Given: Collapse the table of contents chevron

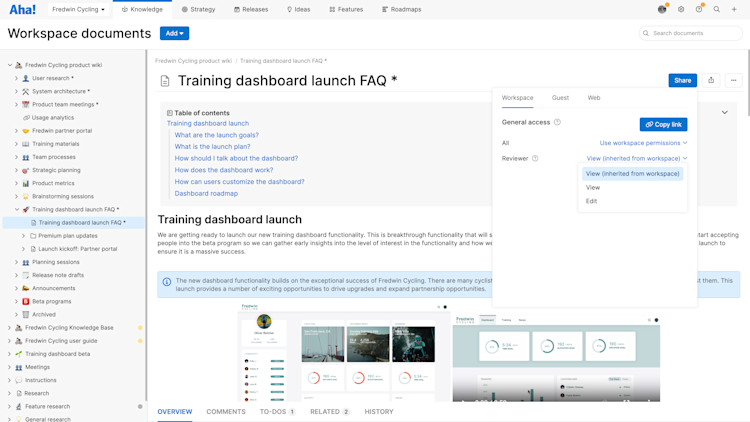Looking at the screenshot, I should (x=724, y=112).
